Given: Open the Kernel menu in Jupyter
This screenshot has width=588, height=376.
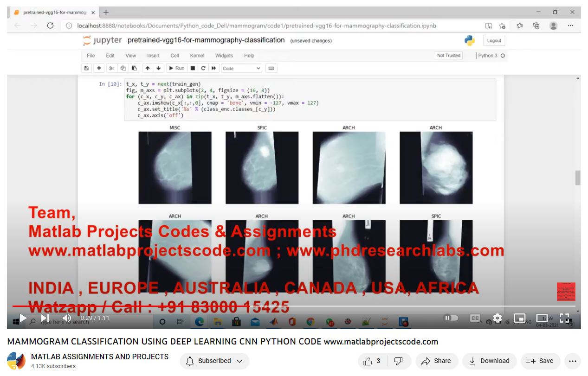Looking at the screenshot, I should pyautogui.click(x=197, y=56).
